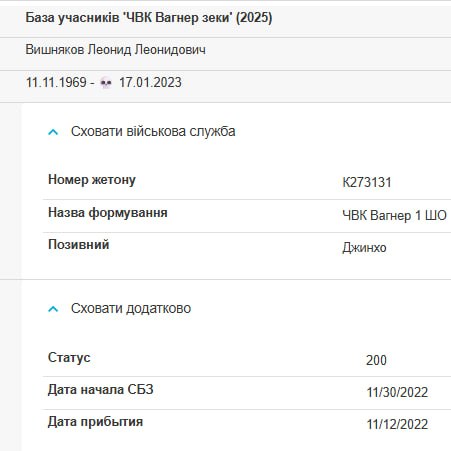Collapse the військова служба section chevron
Image resolution: width=451 pixels, height=451 pixels.
click(x=53, y=132)
